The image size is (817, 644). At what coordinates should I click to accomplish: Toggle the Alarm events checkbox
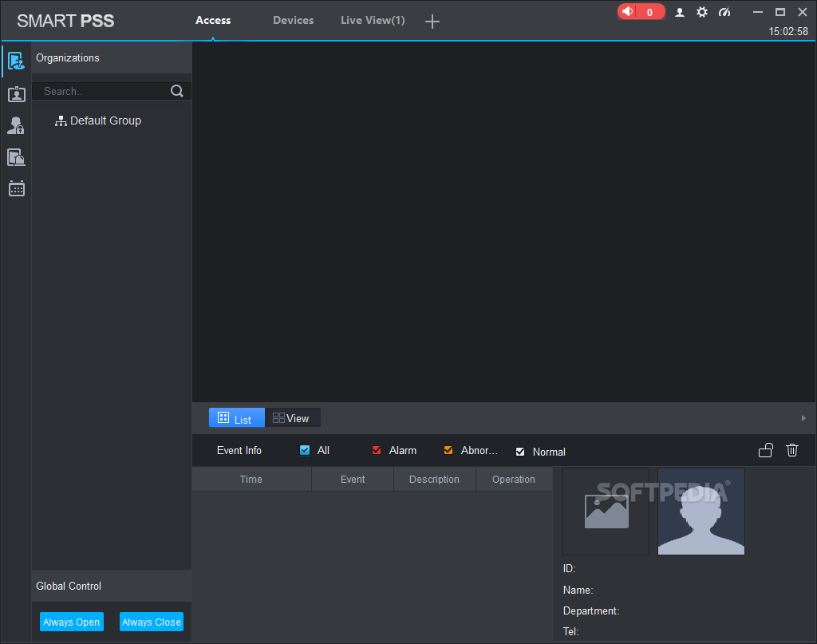[x=377, y=450]
